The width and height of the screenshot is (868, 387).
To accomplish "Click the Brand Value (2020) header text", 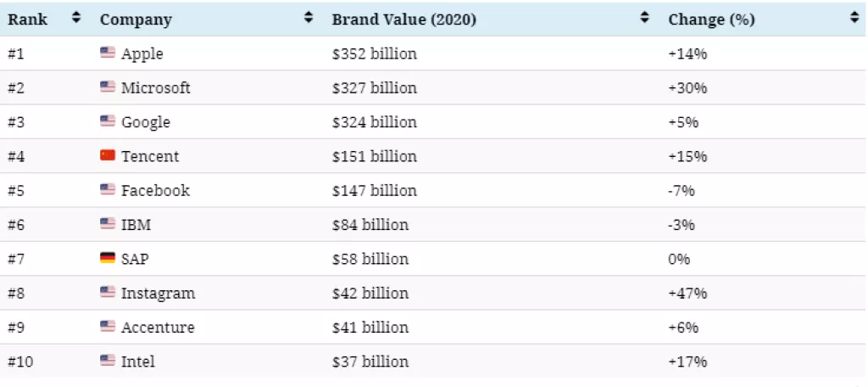I will pos(403,20).
